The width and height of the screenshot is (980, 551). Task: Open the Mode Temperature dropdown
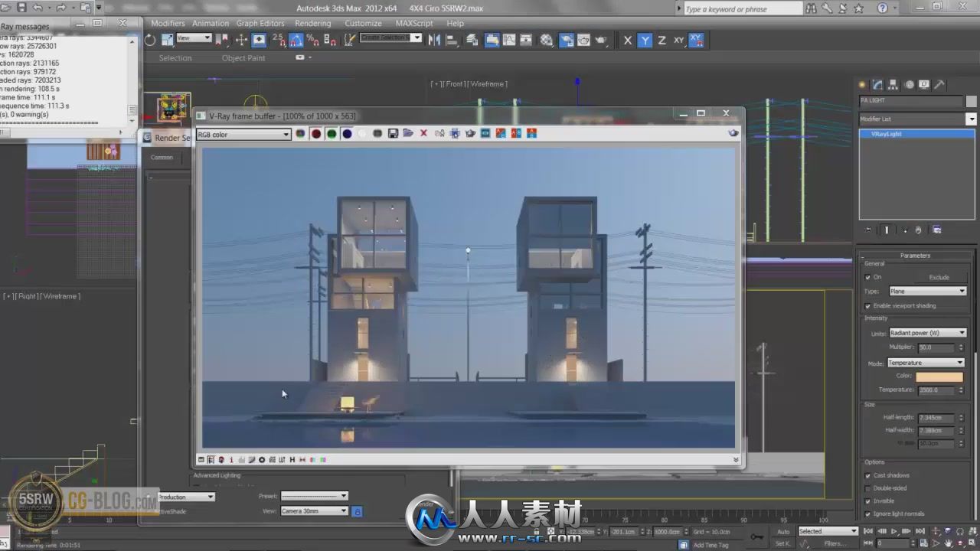pos(926,363)
